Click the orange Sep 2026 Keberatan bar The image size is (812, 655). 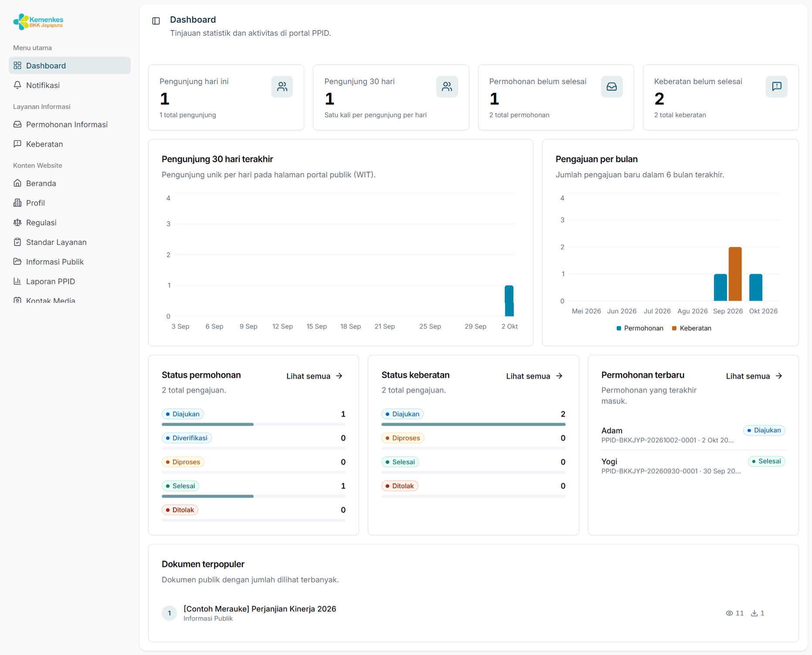tap(735, 274)
